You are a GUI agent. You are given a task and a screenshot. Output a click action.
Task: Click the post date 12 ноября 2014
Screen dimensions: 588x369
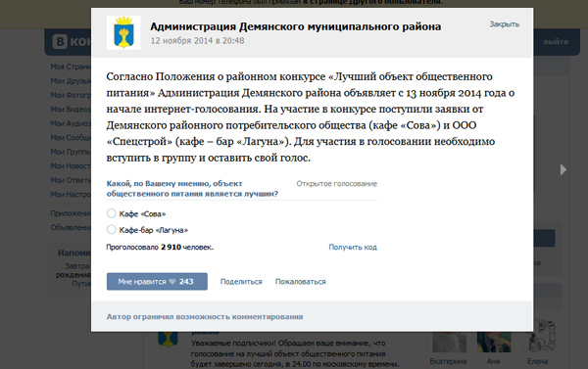tap(197, 40)
